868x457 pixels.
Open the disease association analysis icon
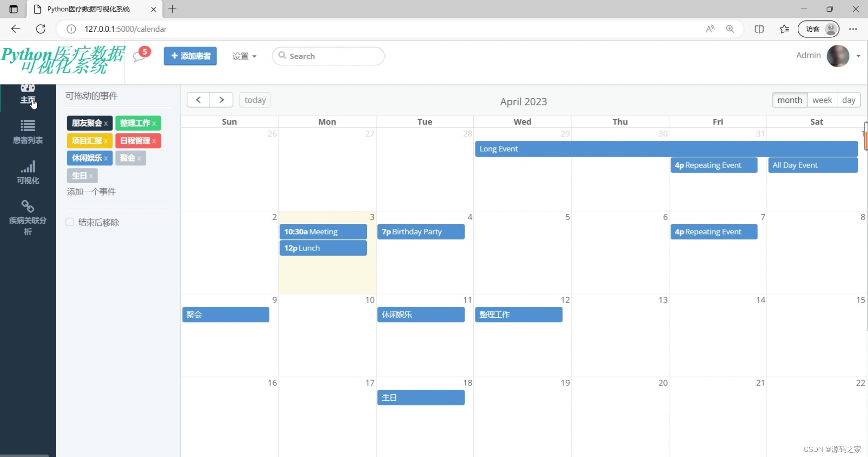27,206
